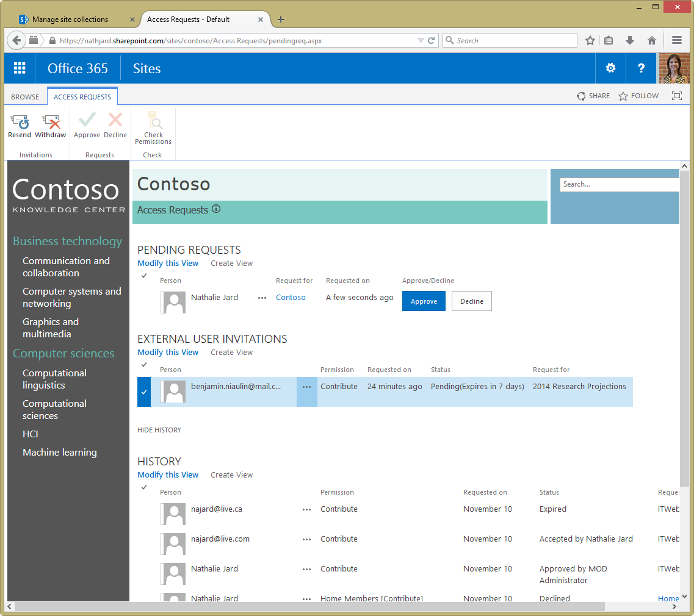Open HCI in the side navigation
This screenshot has width=694, height=616.
pyautogui.click(x=30, y=434)
